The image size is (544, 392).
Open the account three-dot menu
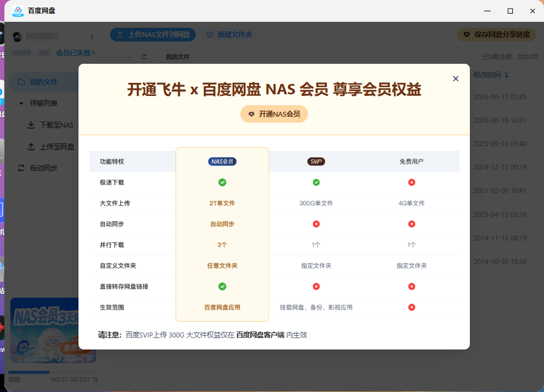tap(92, 37)
